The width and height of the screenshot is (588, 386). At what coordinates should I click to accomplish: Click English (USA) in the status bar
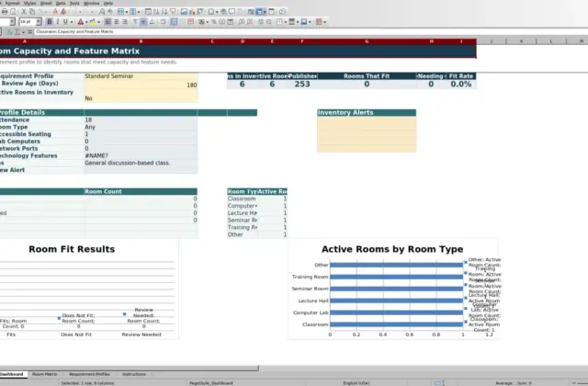pyautogui.click(x=356, y=383)
